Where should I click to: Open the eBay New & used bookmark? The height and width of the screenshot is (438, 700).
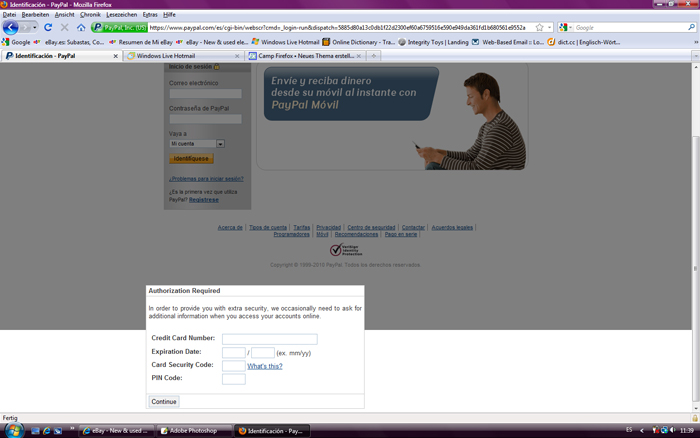tap(212, 42)
